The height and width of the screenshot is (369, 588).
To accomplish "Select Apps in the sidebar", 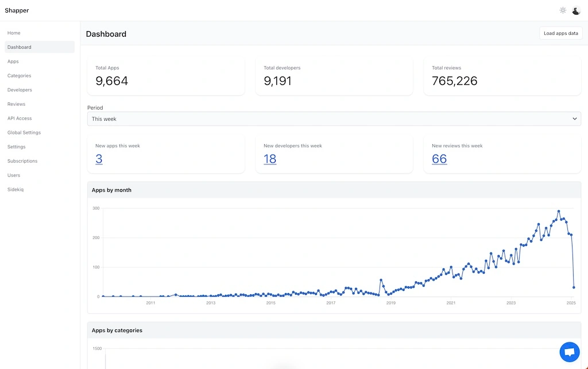I will tap(13, 61).
